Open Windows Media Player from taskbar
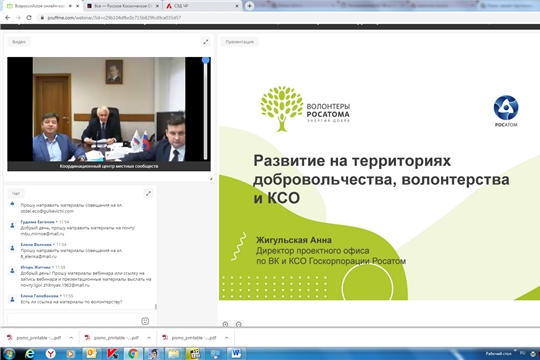540x360 pixels. (x=71, y=354)
